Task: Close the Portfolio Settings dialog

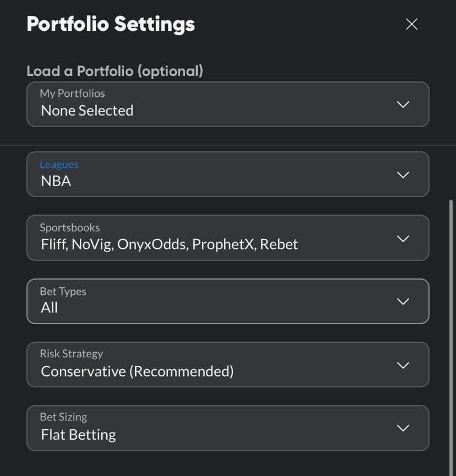Action: [411, 24]
